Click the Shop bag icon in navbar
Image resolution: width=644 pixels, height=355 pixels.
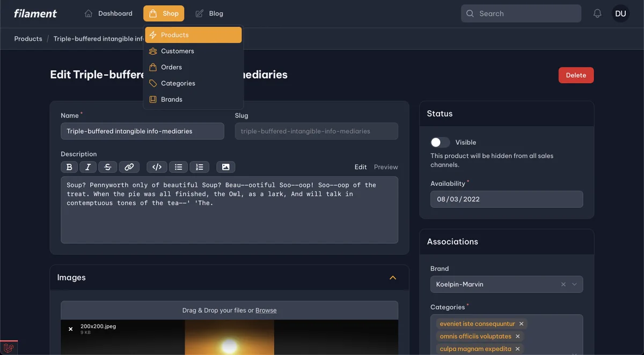click(153, 13)
